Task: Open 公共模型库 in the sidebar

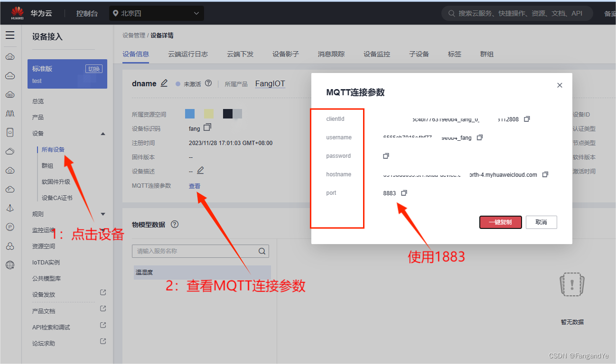Action: [47, 279]
